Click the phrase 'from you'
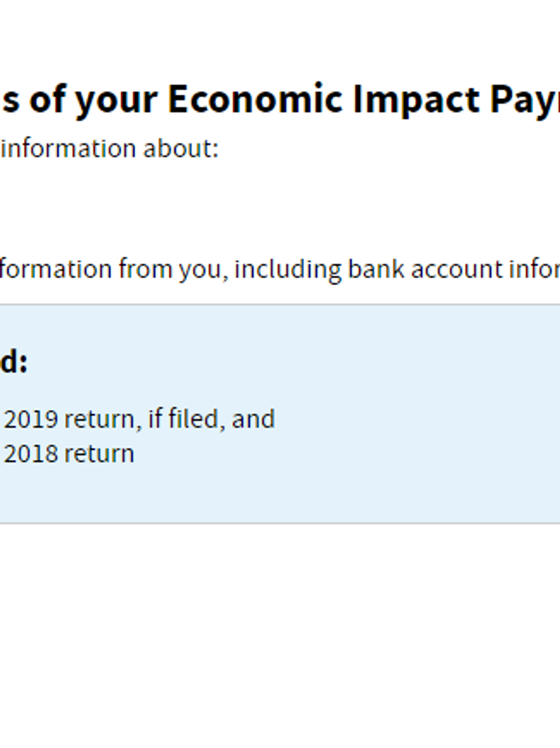 coord(173,271)
